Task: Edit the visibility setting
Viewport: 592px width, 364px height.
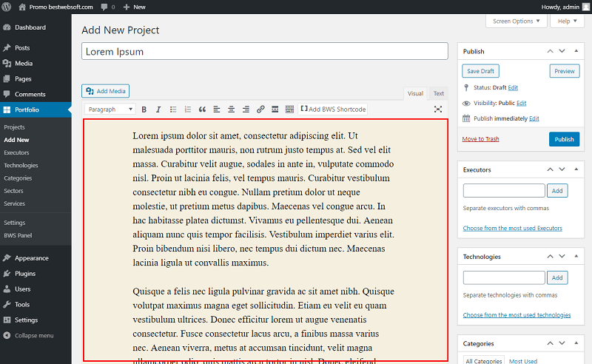Action: pos(521,103)
